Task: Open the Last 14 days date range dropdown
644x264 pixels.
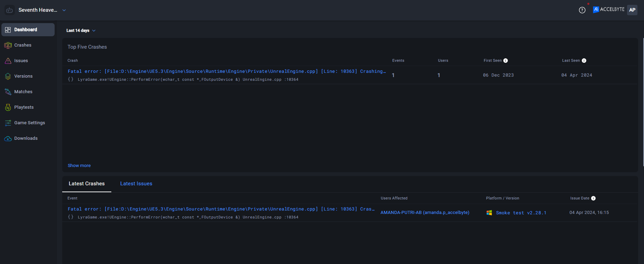Action: click(81, 30)
